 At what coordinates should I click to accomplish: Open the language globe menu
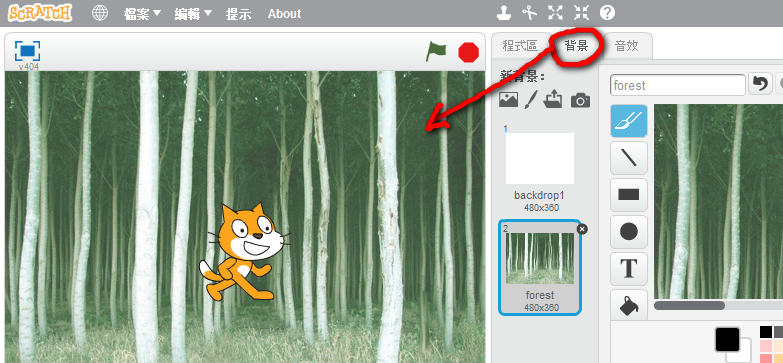(x=100, y=13)
